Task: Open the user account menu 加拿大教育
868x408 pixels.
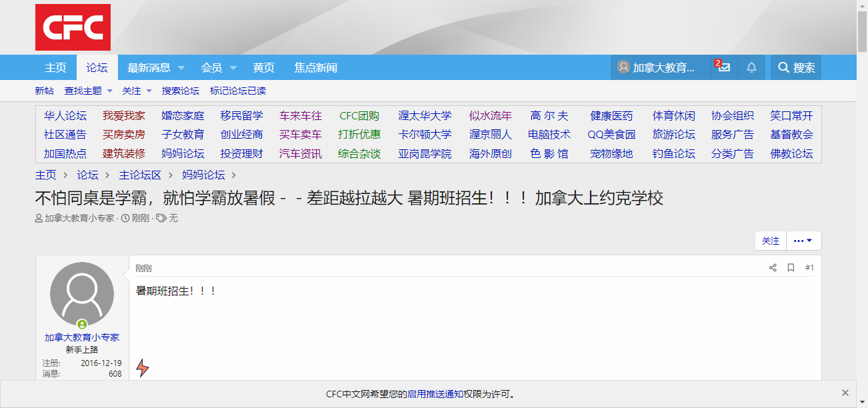Action: point(661,67)
